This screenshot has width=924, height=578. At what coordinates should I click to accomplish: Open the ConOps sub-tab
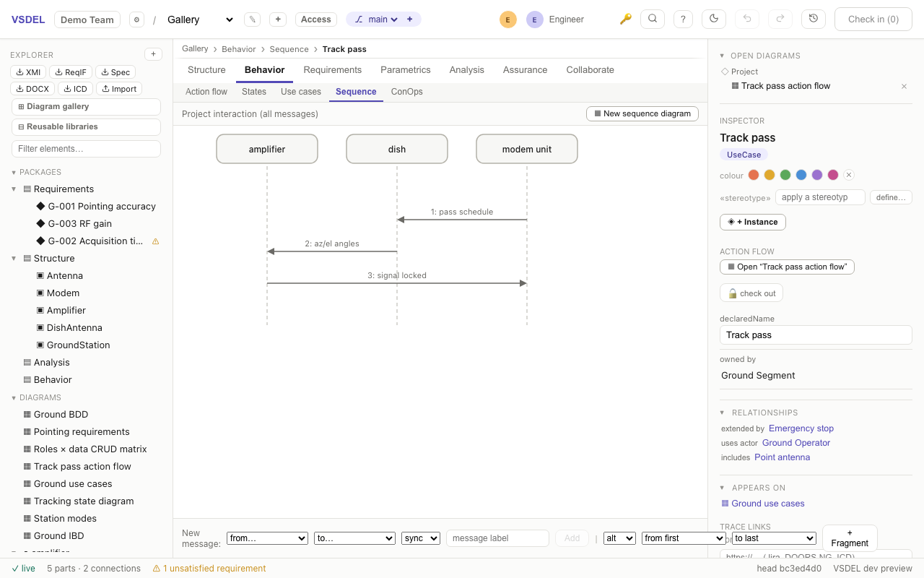[x=407, y=92]
